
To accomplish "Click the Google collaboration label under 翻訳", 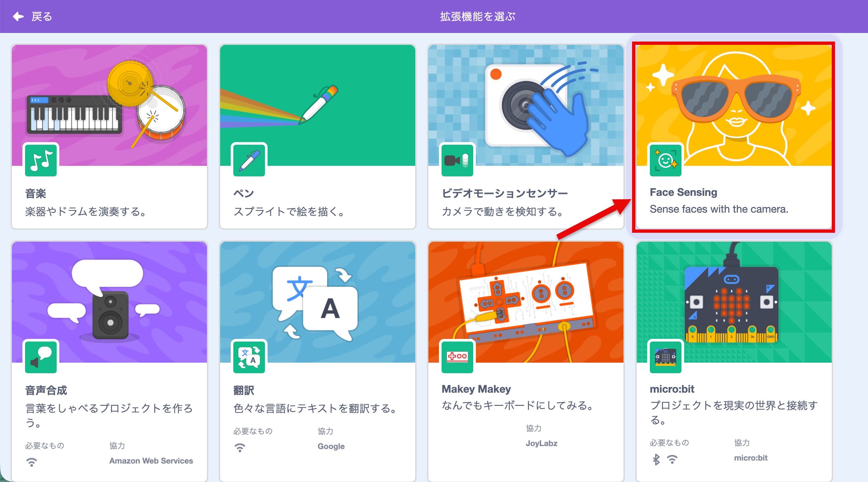I will point(331,446).
